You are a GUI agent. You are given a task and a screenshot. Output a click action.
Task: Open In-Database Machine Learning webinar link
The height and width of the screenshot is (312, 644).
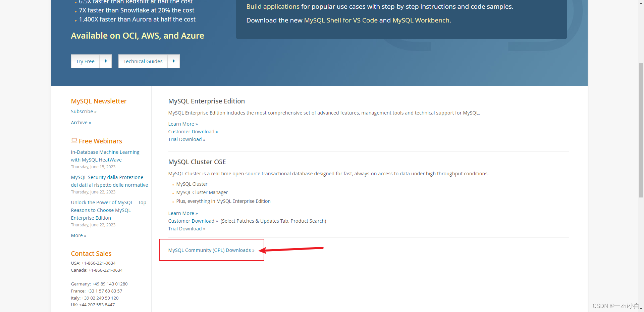coord(105,156)
